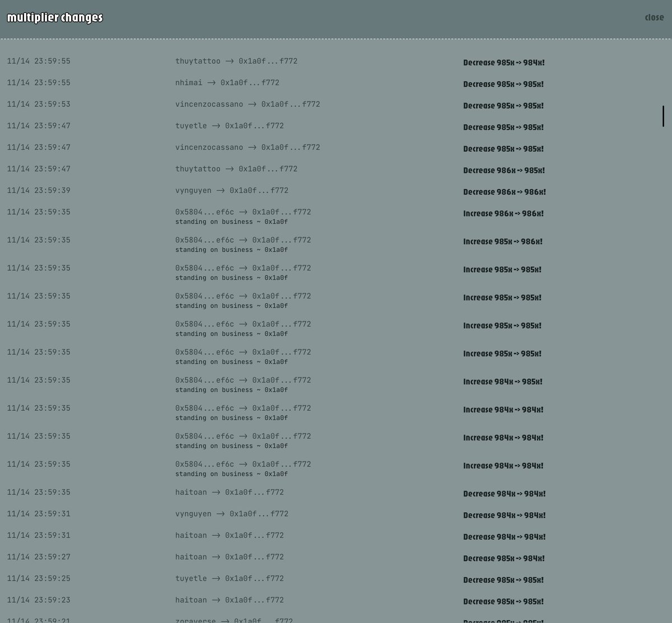The width and height of the screenshot is (672, 623).
Task: Click thuytattoo in the 23:59:47 row
Action: (198, 169)
